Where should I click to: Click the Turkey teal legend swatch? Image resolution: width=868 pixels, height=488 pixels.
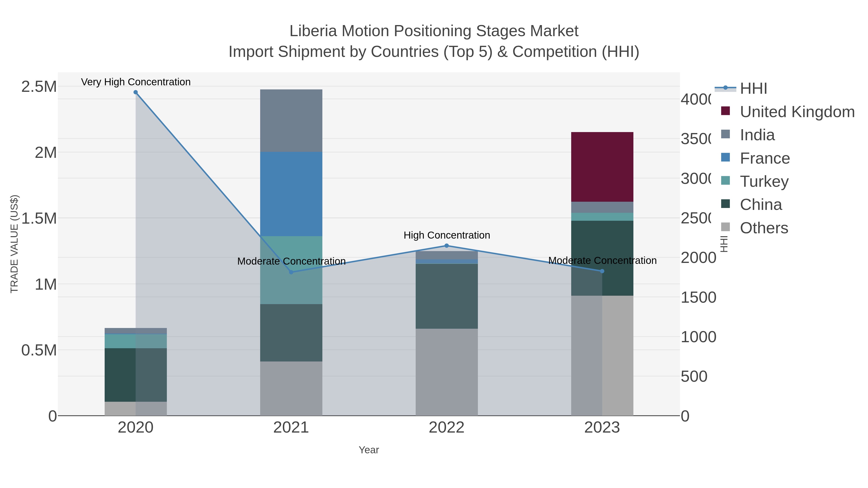click(726, 180)
